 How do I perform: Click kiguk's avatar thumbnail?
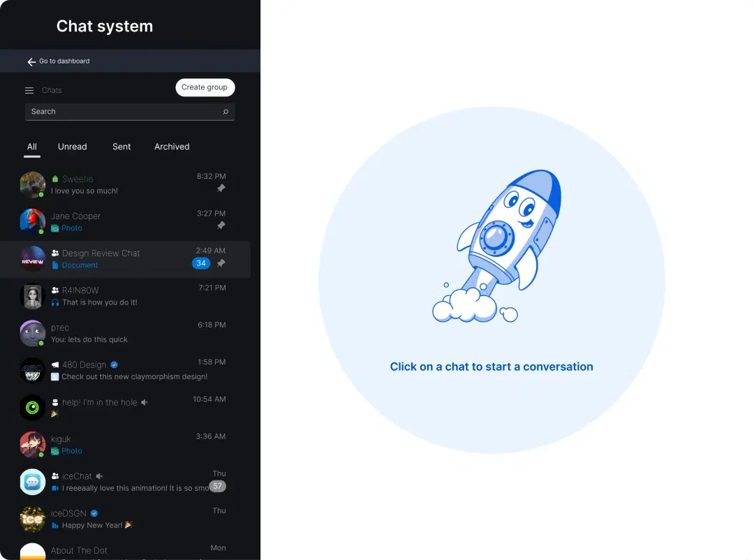[32, 445]
